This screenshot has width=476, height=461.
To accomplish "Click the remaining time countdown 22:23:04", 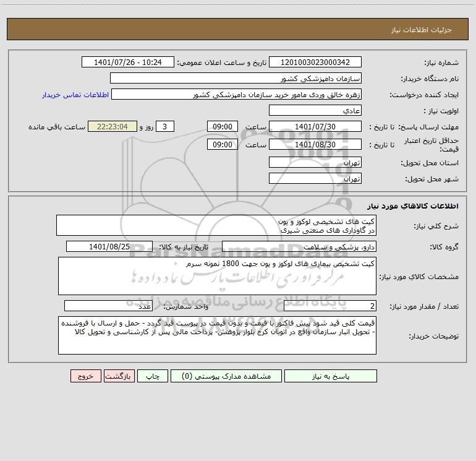I will (x=113, y=126).
